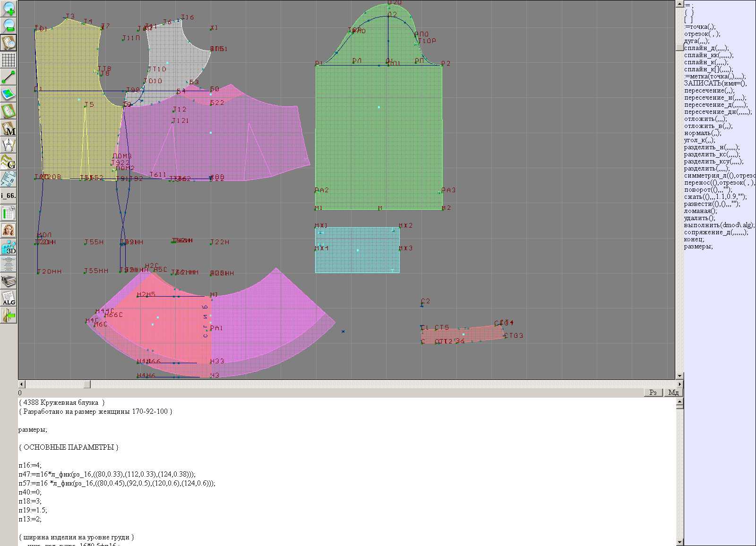Click the code editor scroll down arrow
Screen dimensions: 756x546
(x=679, y=542)
